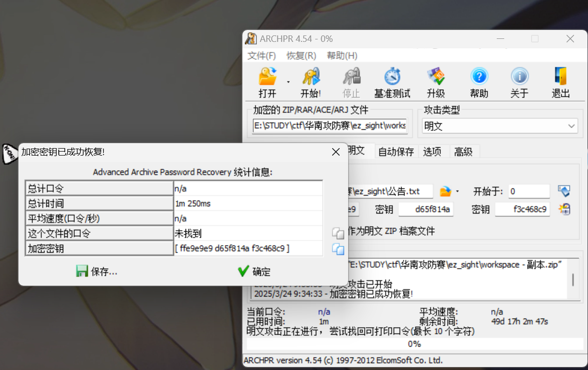Click the remaining time 49d 17h 2m 47s

(x=519, y=322)
